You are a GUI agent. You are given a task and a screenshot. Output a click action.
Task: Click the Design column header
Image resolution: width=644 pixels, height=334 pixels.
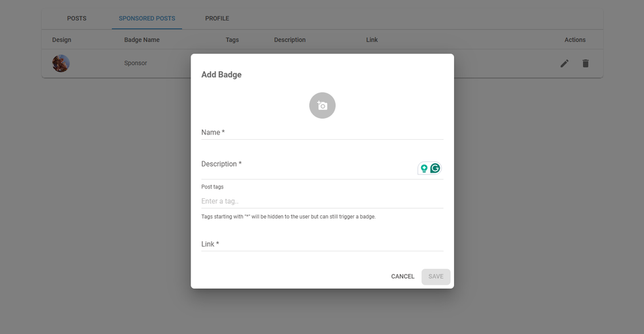click(62, 40)
